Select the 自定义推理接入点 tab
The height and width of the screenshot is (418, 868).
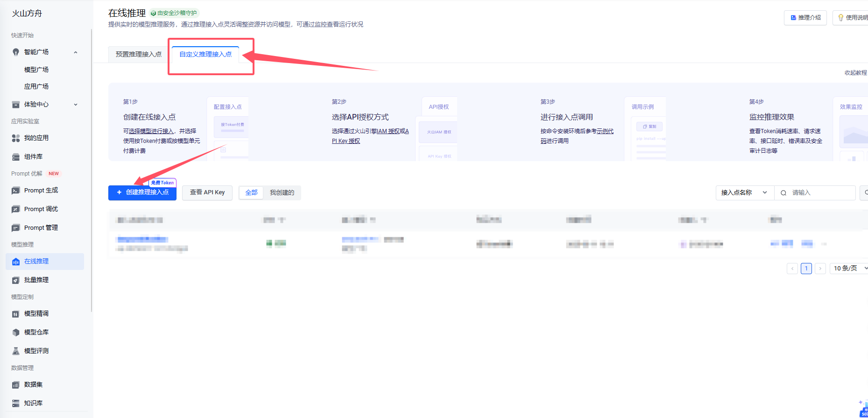coord(205,54)
